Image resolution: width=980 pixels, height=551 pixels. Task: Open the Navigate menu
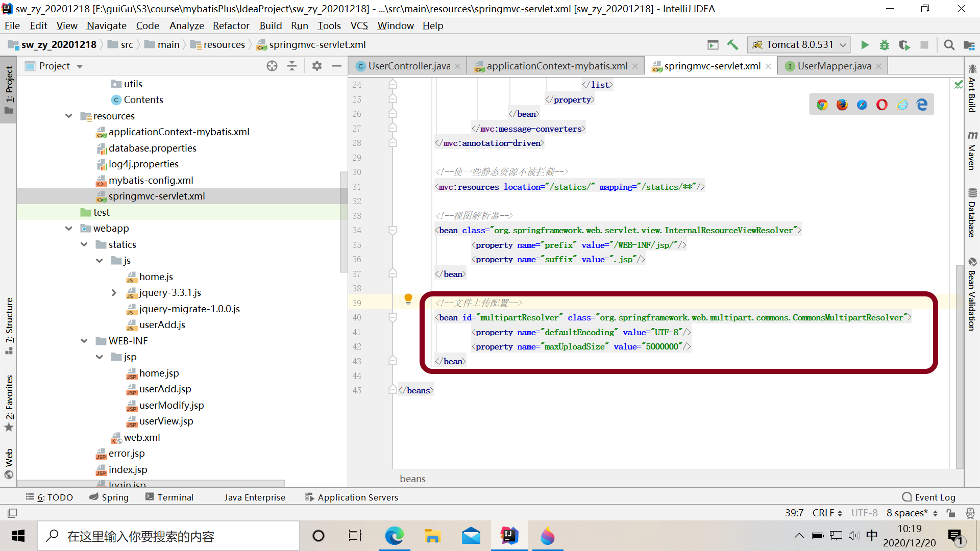coord(106,26)
